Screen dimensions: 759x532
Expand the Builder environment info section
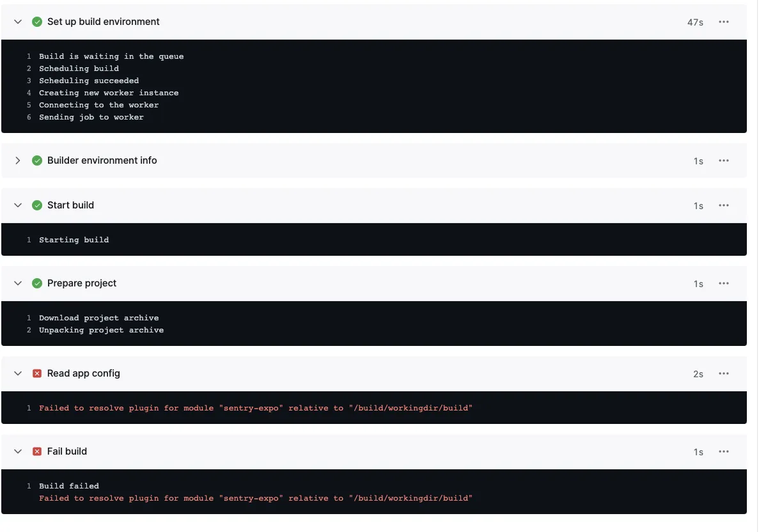[18, 160]
